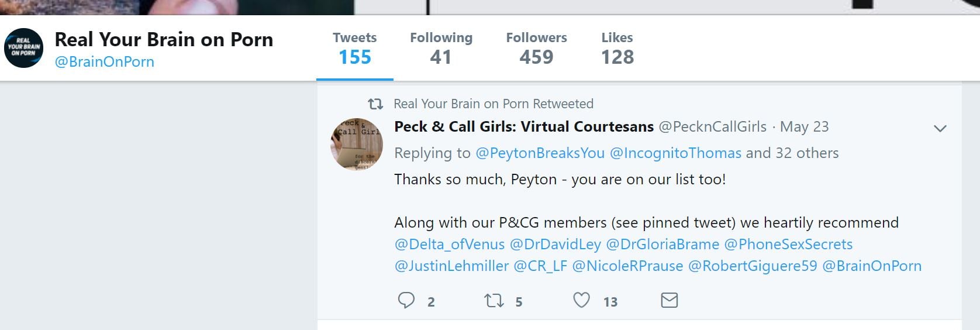Click the Real Your Brain on Porn name

pos(164,40)
